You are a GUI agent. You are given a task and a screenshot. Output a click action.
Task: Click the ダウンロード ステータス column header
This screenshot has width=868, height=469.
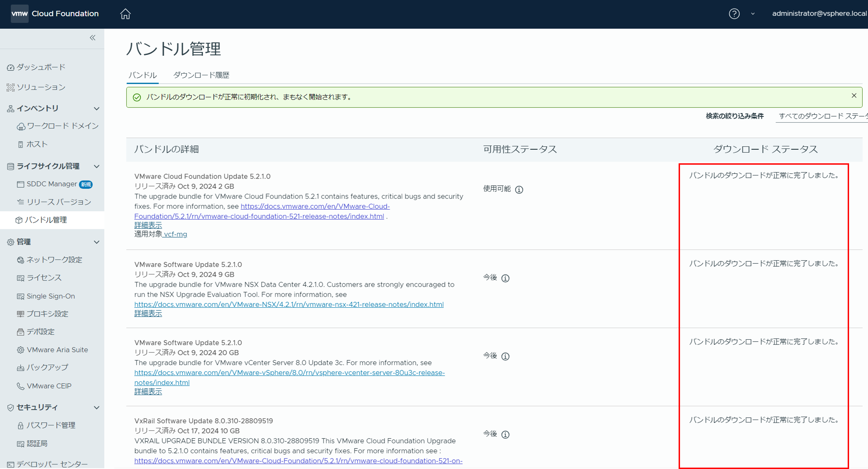pyautogui.click(x=765, y=149)
